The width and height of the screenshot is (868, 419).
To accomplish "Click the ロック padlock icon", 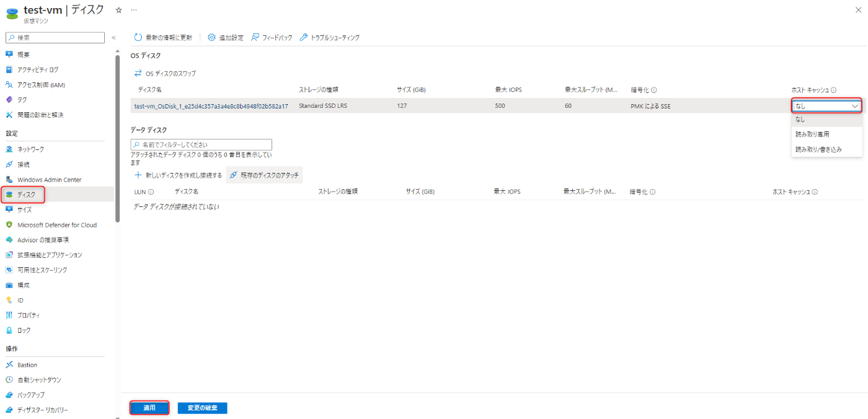I will click(9, 330).
